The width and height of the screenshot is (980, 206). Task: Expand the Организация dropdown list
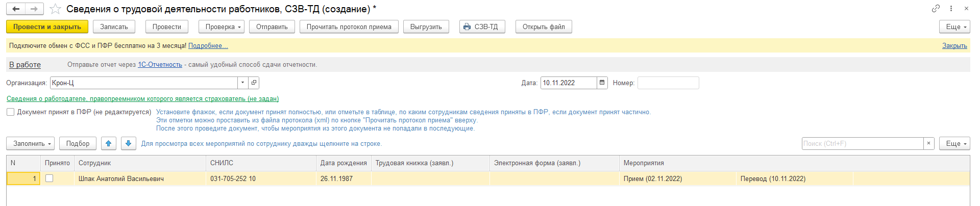[x=243, y=83]
